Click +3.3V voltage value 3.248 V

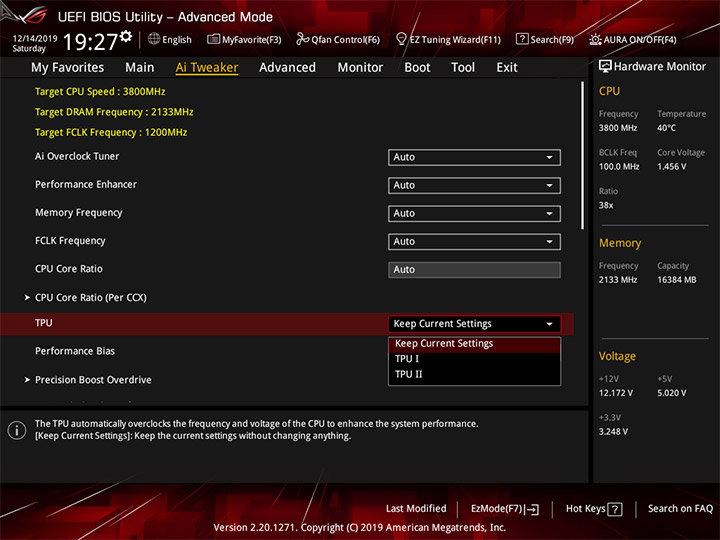613,432
